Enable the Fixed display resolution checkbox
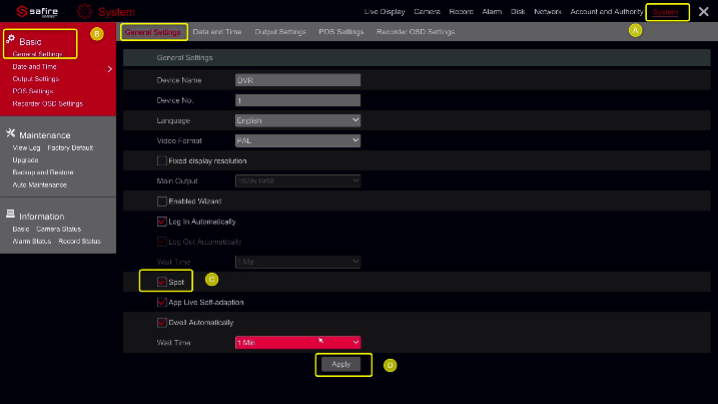The width and height of the screenshot is (718, 404). [162, 161]
